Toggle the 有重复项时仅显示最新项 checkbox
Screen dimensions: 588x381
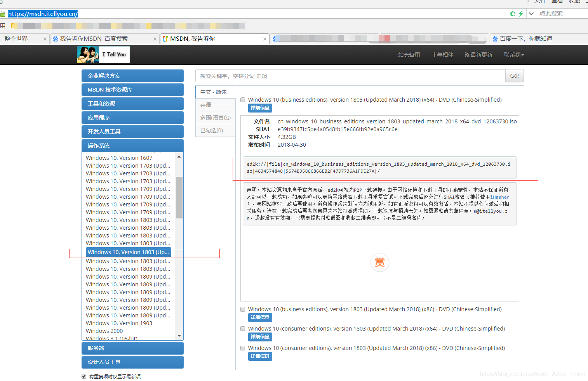[x=84, y=376]
